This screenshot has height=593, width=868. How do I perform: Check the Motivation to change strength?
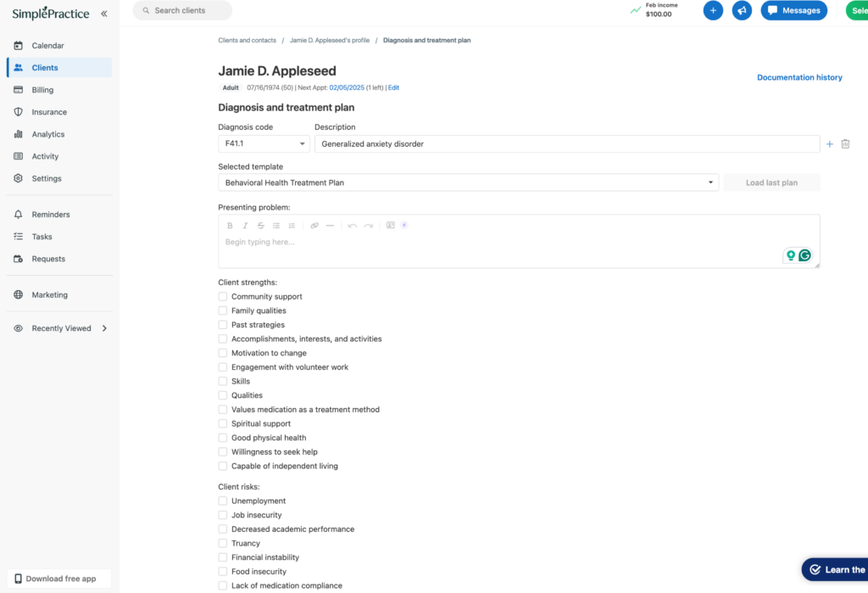tap(222, 353)
